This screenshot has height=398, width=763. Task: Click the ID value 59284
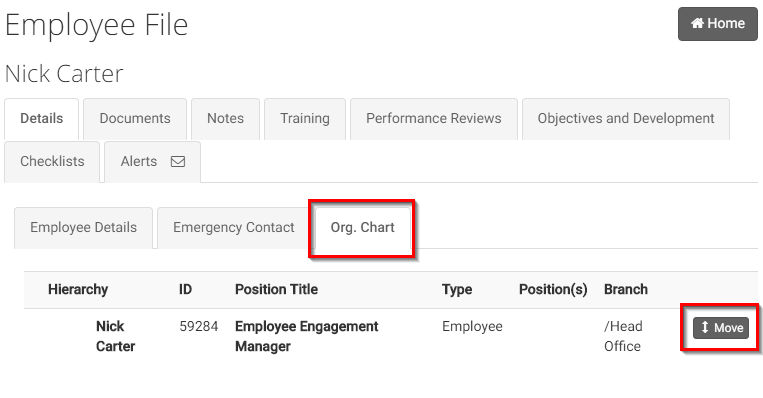(199, 326)
